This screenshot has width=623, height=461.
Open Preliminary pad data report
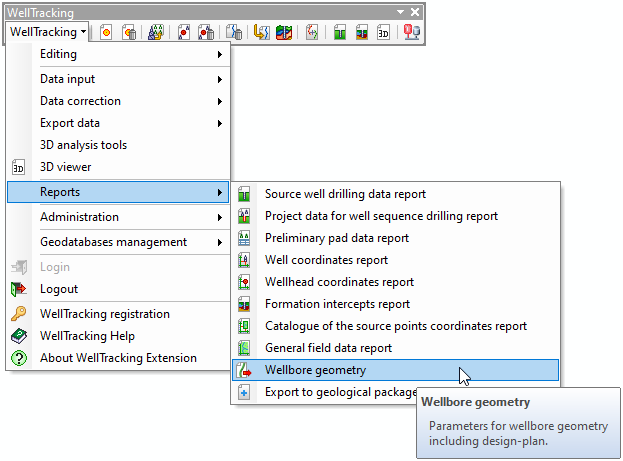[396, 238]
